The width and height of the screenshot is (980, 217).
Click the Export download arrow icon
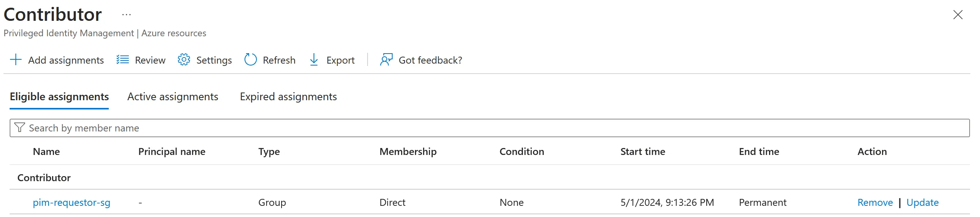[314, 60]
